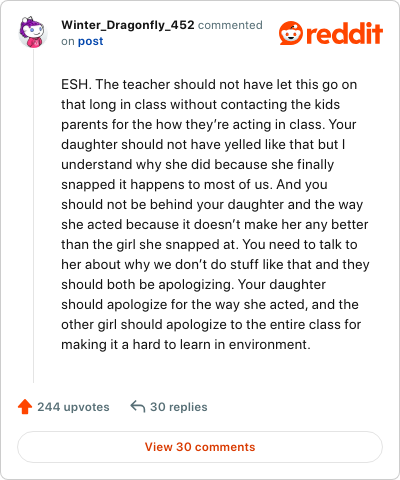Image resolution: width=400 pixels, height=480 pixels.
Task: Click the Reddit Snoo logo icon
Action: (x=291, y=33)
